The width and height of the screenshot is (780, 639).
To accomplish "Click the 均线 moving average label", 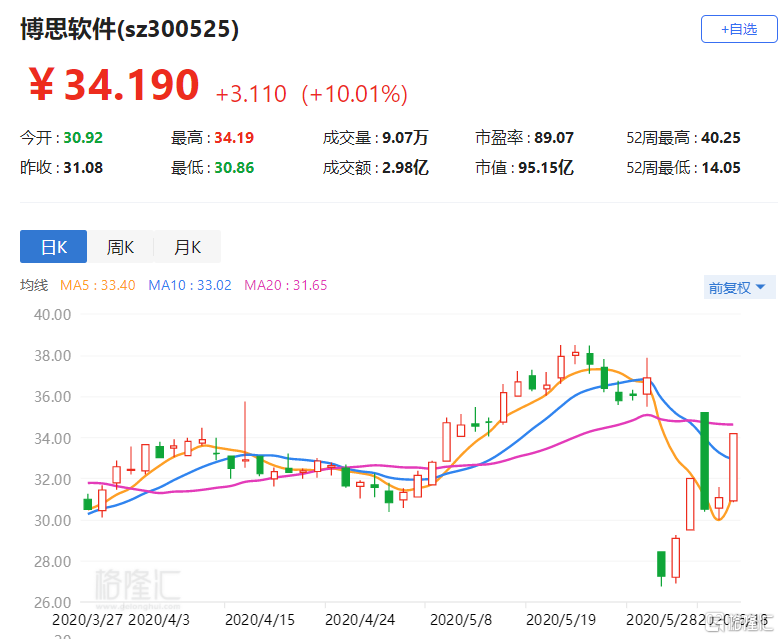I will (x=34, y=285).
